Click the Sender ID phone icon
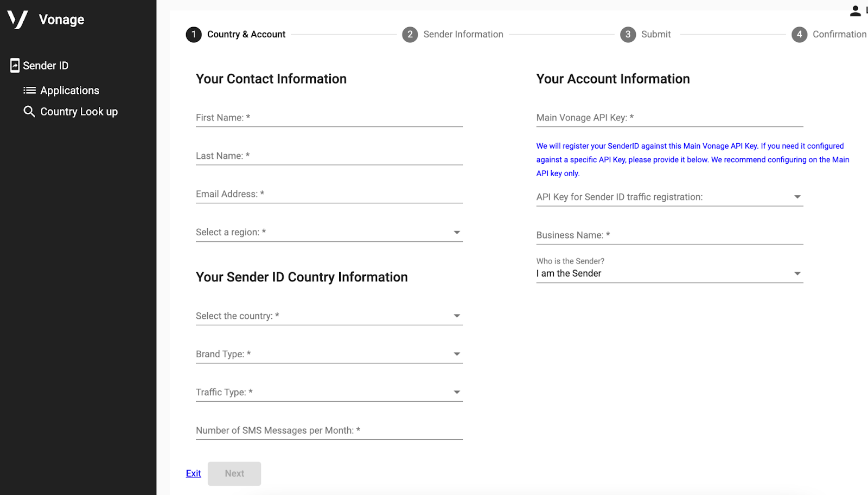 point(15,66)
